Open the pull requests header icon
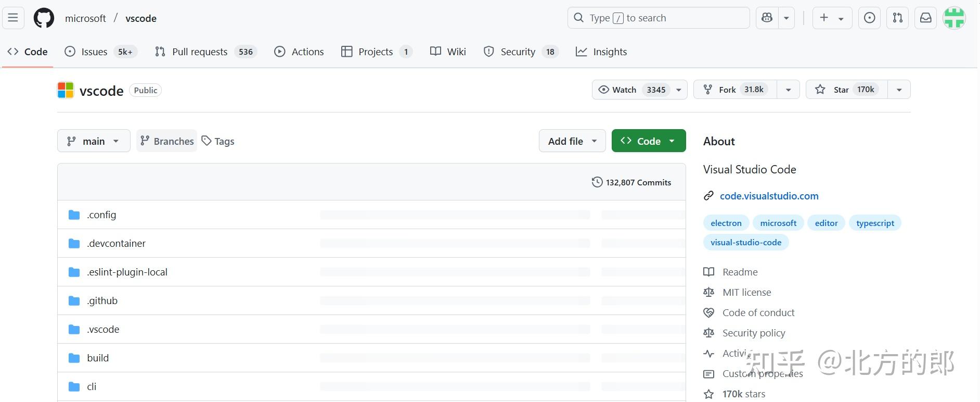Image resolution: width=980 pixels, height=402 pixels. (898, 18)
